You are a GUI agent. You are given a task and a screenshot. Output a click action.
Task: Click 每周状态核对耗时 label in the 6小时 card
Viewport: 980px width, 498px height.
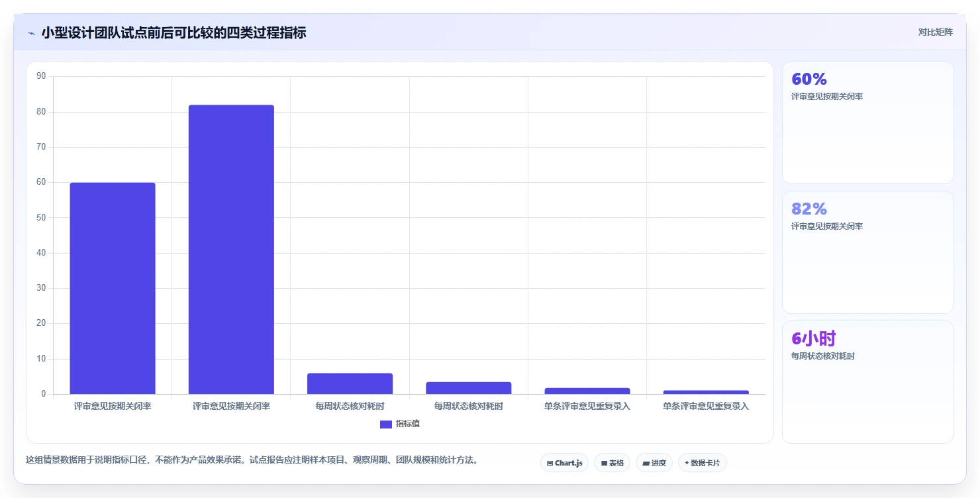coord(823,356)
